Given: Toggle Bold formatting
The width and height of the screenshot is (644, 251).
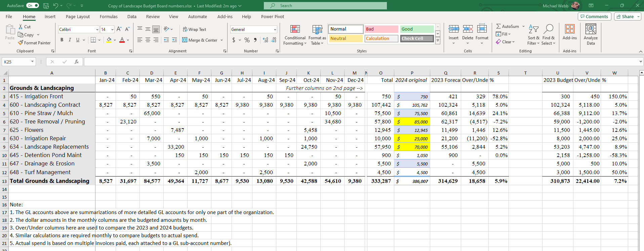Looking at the screenshot, I should pyautogui.click(x=62, y=40).
